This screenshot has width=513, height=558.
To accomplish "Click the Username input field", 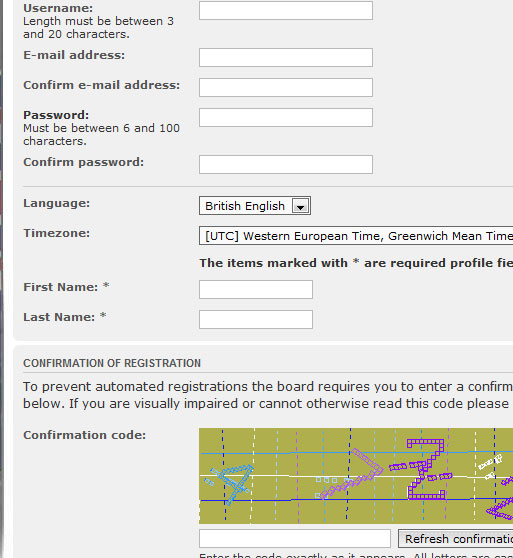I will 286,10.
